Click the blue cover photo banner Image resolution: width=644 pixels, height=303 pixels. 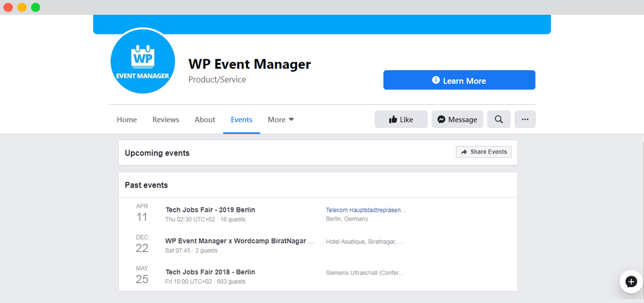(322, 24)
